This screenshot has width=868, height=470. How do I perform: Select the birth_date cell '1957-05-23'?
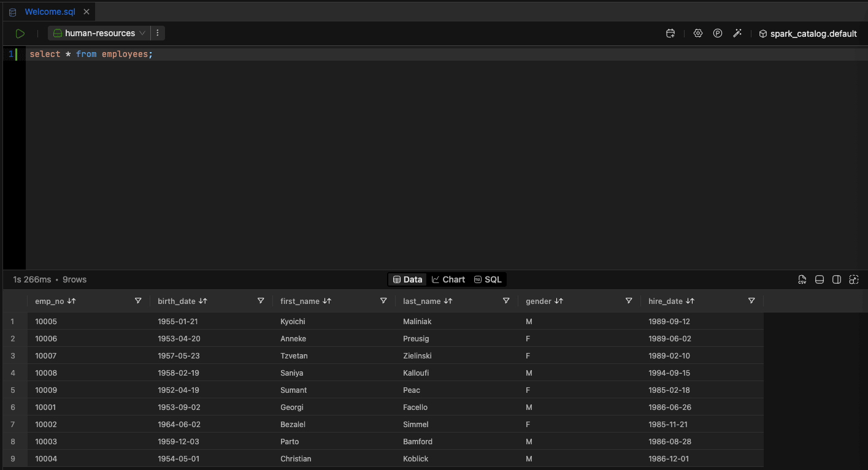[211, 355]
